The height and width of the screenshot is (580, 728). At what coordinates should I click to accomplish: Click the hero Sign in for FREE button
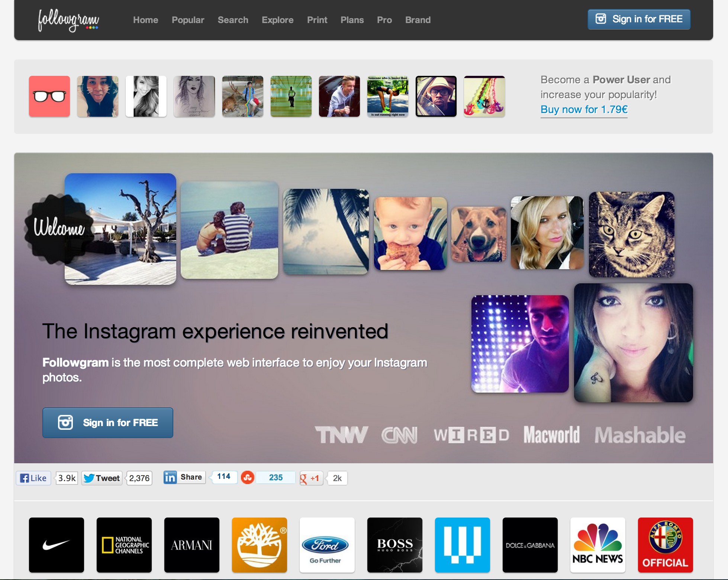pyautogui.click(x=108, y=423)
